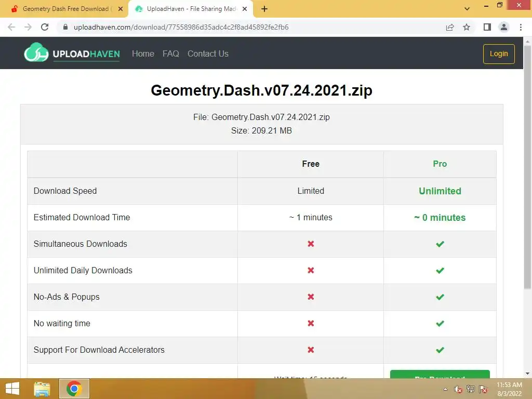Close the UploadHaven tab

[245, 9]
